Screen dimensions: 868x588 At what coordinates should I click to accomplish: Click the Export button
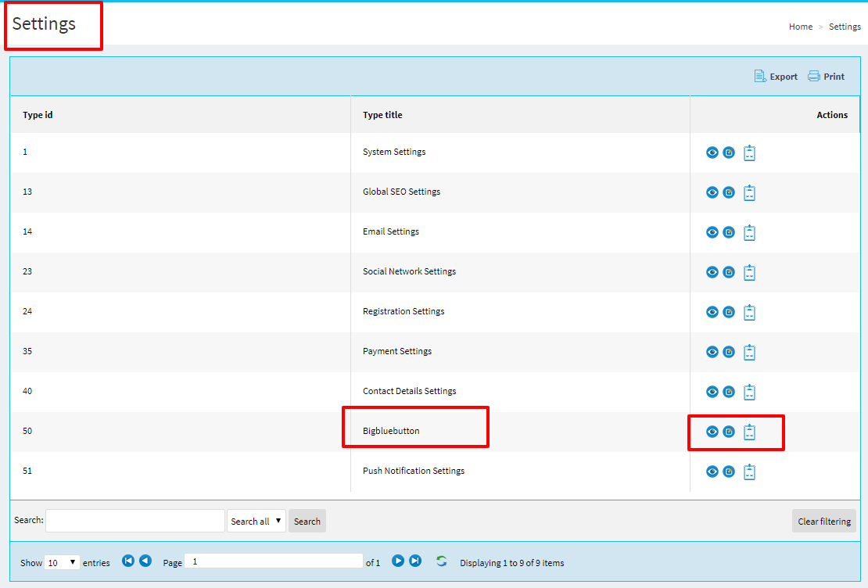tap(776, 77)
